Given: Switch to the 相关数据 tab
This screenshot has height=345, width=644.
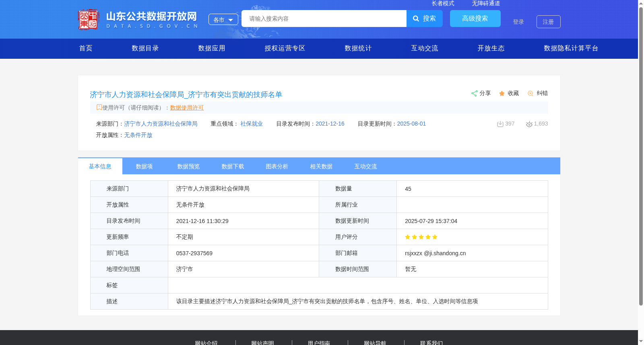Looking at the screenshot, I should tap(322, 166).
